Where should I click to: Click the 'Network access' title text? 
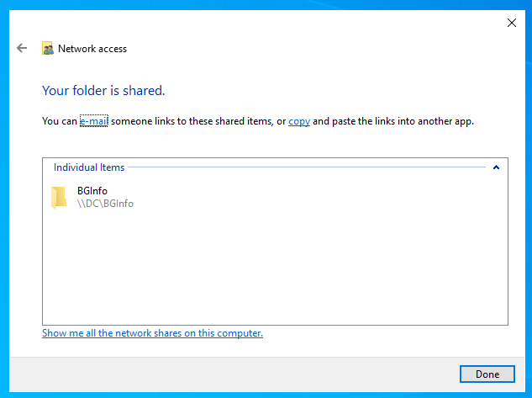coord(92,49)
